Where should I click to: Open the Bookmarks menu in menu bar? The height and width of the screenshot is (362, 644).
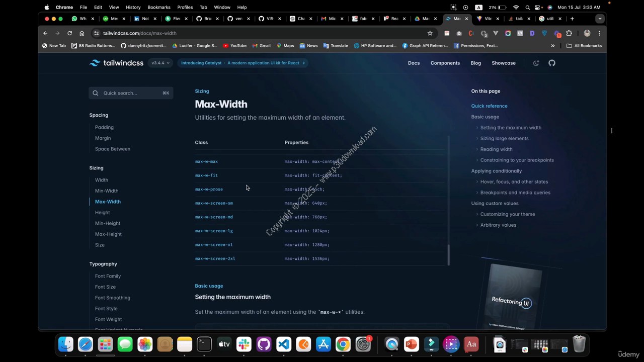[x=159, y=7]
